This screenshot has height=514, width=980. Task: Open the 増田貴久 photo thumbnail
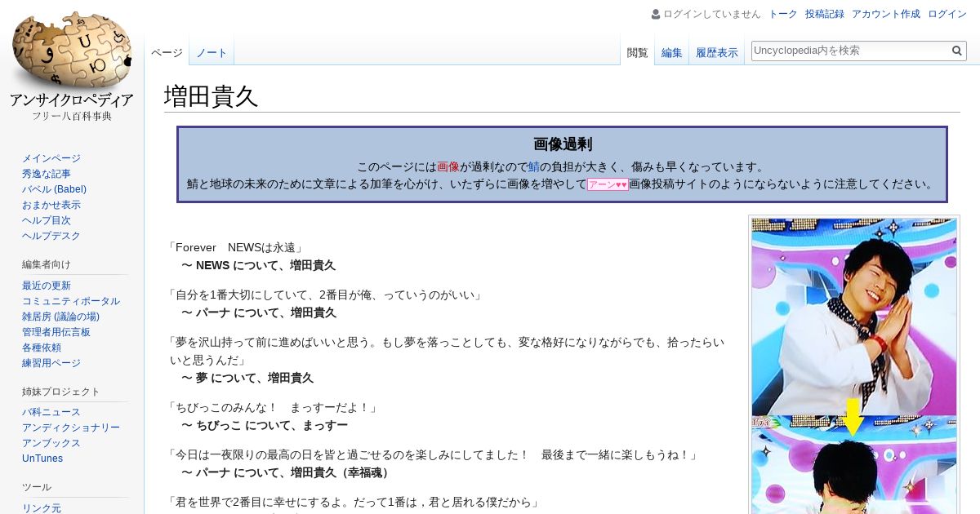854,366
